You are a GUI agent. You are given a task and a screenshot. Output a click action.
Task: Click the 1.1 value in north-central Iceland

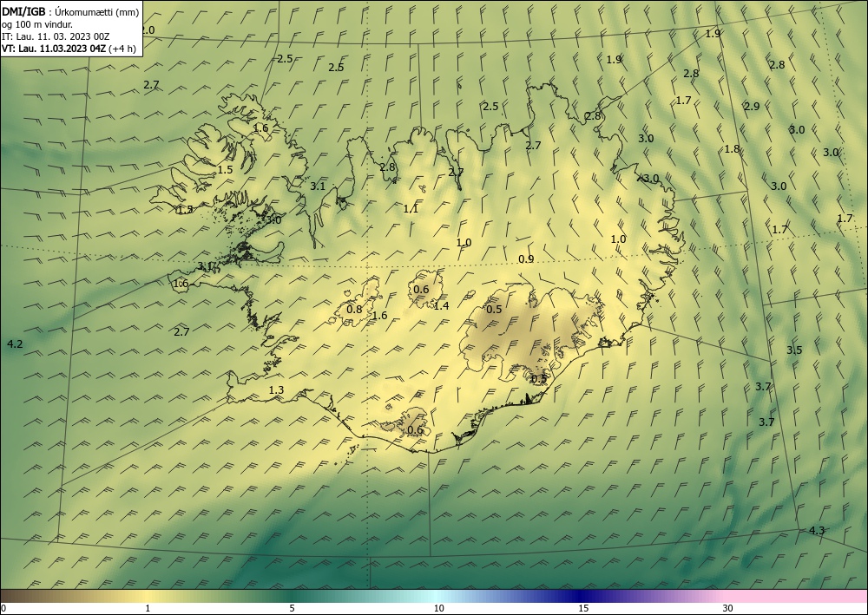[411, 208]
